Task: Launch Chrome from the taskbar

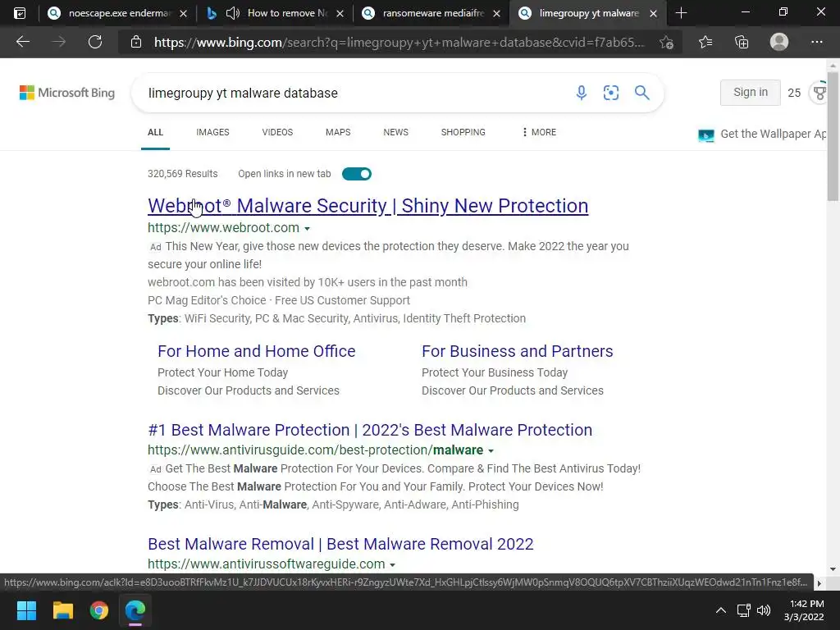Action: tap(99, 610)
